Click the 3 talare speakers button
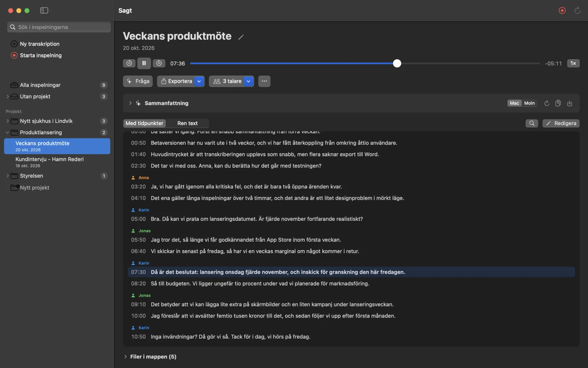 click(226, 81)
